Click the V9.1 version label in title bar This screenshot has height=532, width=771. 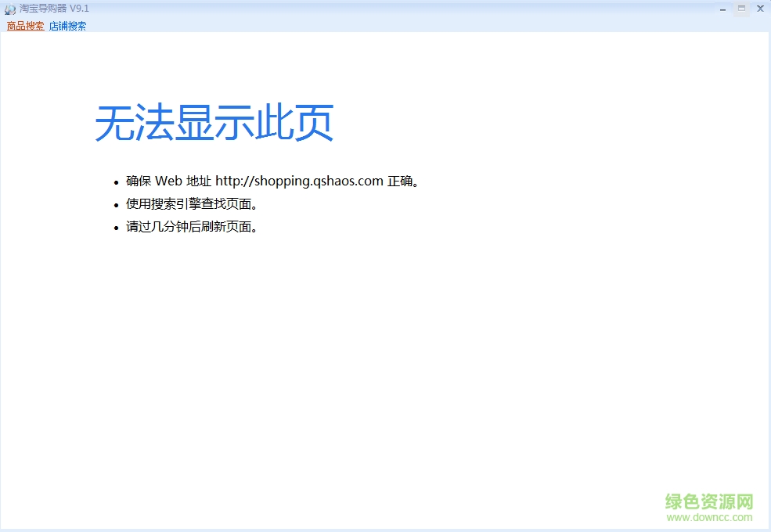[x=80, y=9]
